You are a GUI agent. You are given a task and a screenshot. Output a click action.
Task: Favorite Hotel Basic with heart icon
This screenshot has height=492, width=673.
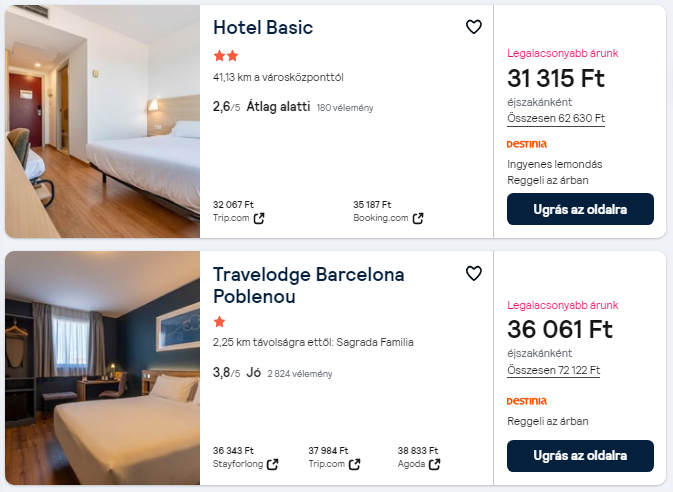coord(474,27)
